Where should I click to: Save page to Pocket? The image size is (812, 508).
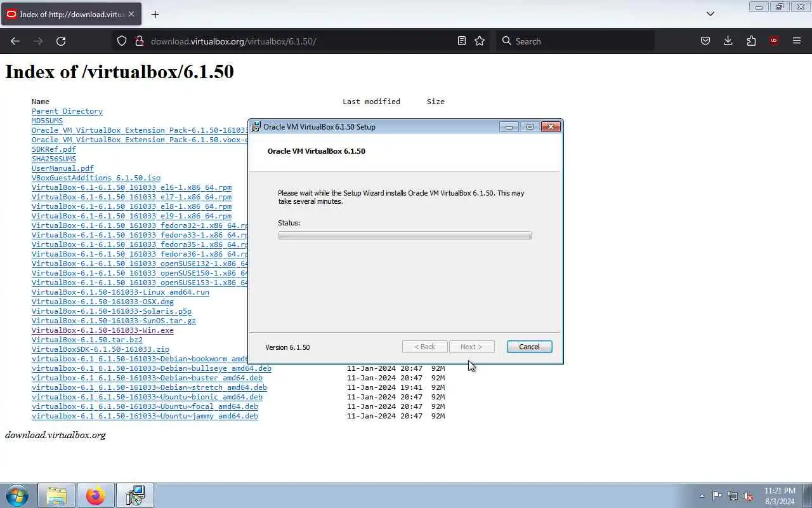pos(705,41)
